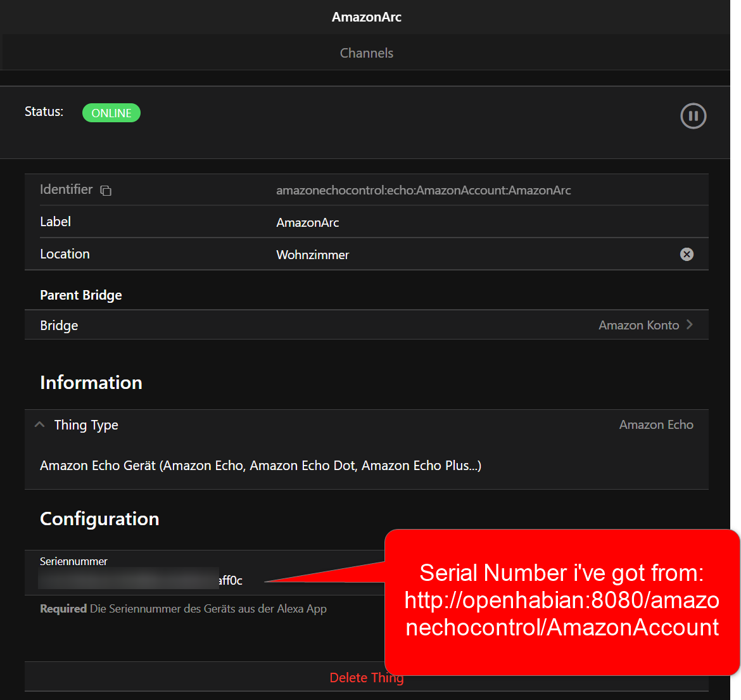Select the amazonechocontrol identifier text

pos(423,190)
